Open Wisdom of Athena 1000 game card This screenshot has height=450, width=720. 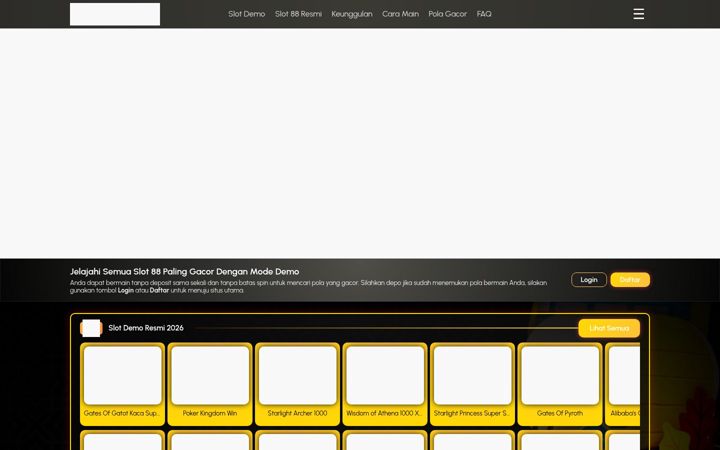tap(385, 384)
